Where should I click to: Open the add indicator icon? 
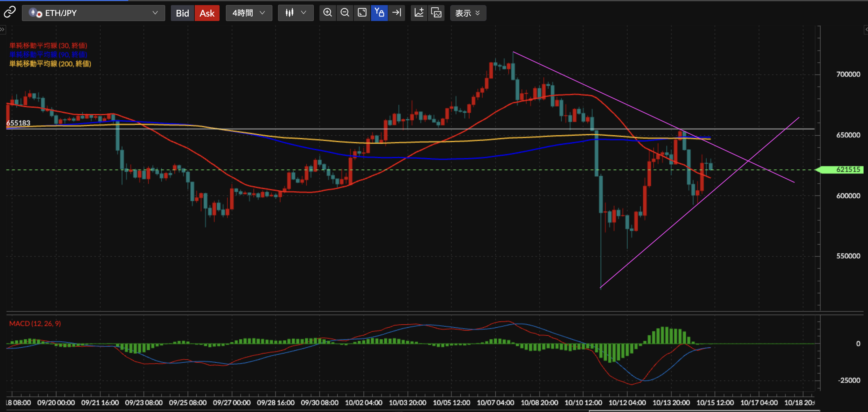(x=419, y=13)
